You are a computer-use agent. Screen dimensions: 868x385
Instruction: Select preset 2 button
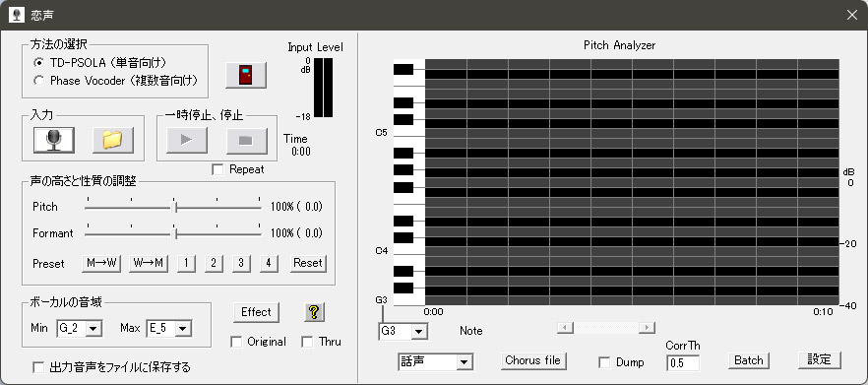click(214, 263)
